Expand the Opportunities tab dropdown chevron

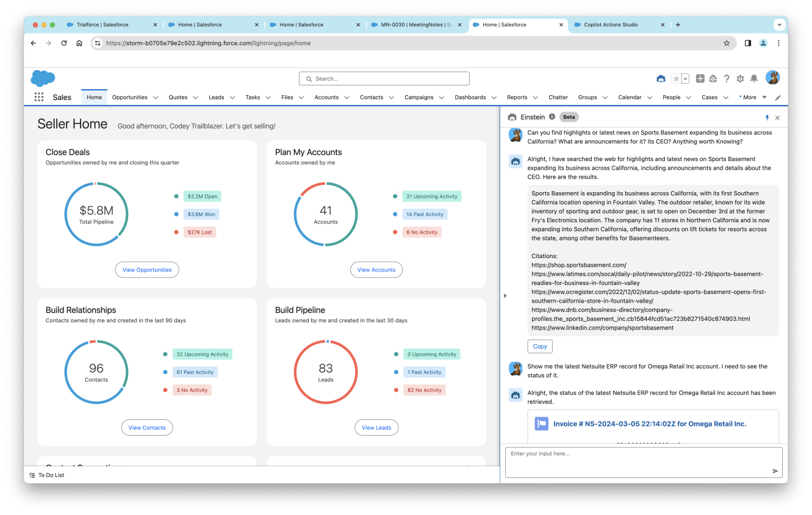pos(156,98)
